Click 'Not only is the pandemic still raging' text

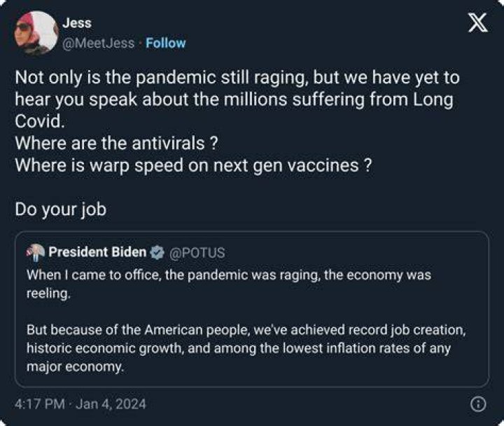point(160,78)
